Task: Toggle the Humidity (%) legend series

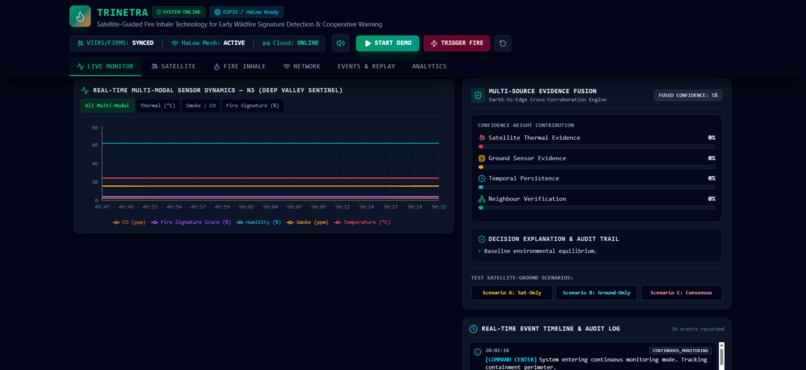Action: click(259, 223)
